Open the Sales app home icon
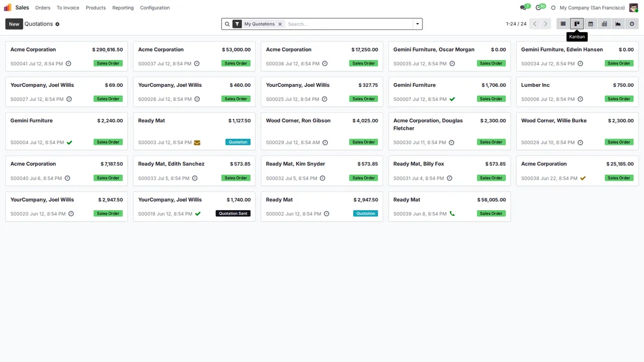Screen dimensions: 644x362 coord(8,8)
